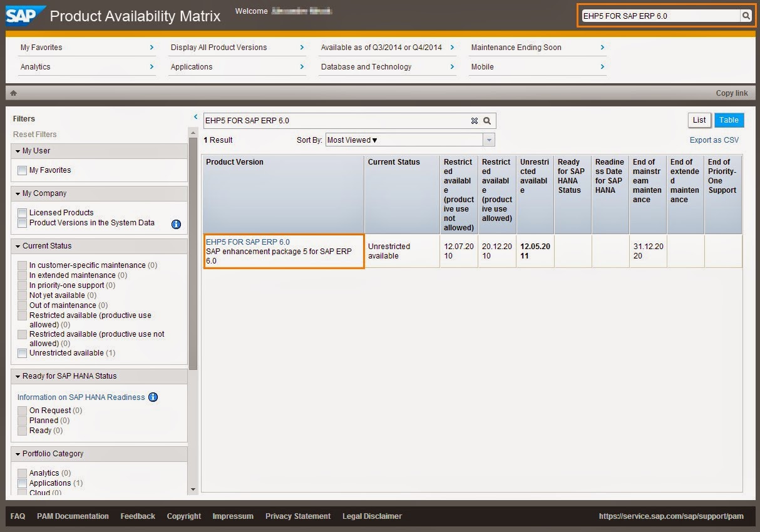
Task: Enable the My Favorites checkbox
Action: click(x=22, y=170)
